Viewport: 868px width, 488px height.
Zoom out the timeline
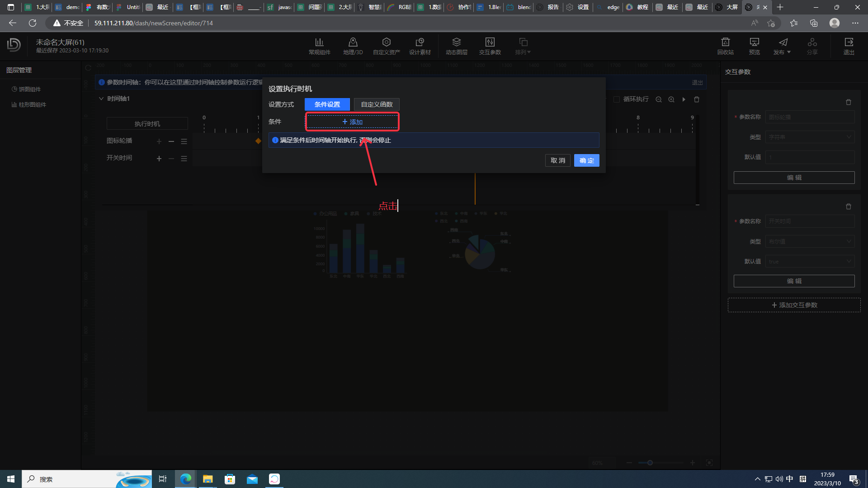[659, 99]
